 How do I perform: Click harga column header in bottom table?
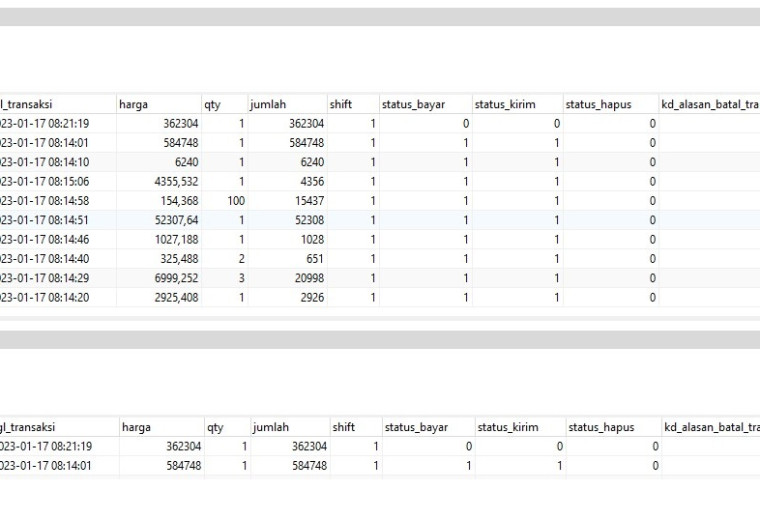161,427
